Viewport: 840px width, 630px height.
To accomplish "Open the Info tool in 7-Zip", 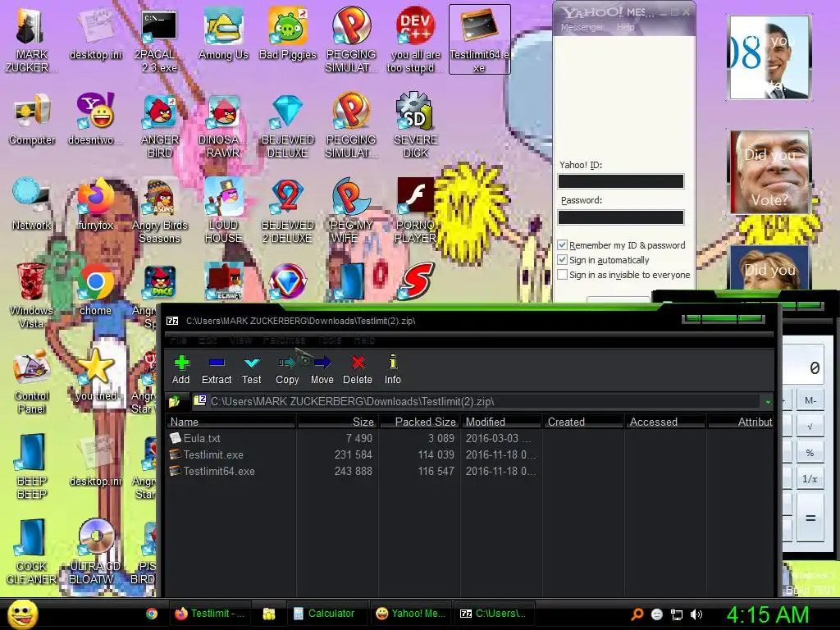I will coord(393,369).
